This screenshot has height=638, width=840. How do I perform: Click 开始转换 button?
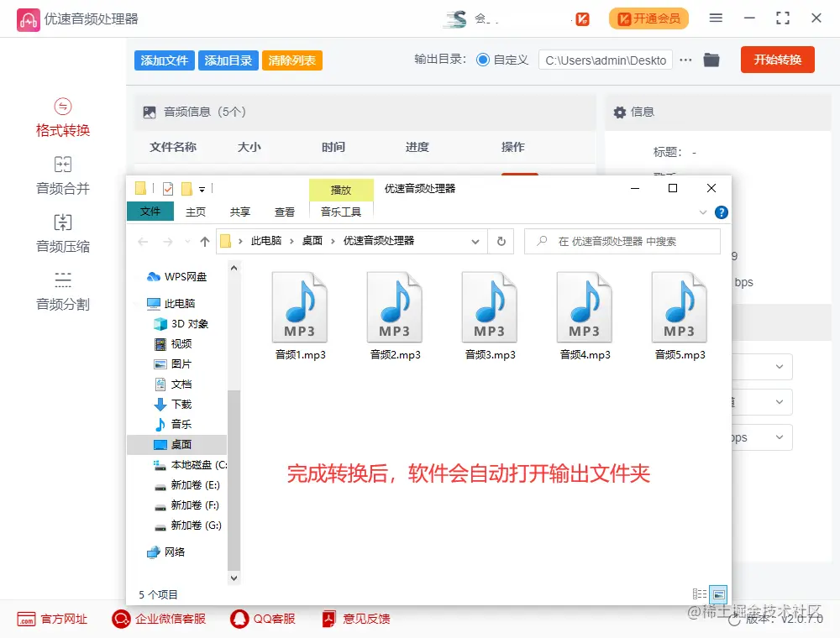click(x=777, y=60)
